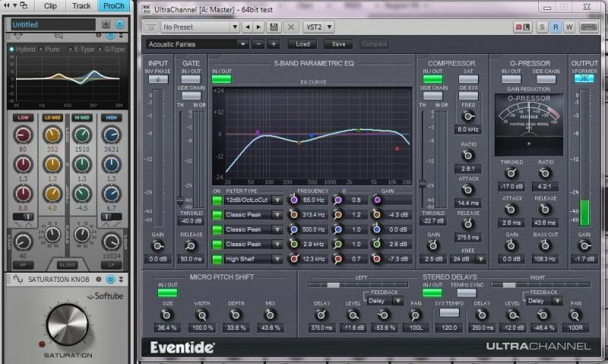Toggle the Gate IN/OUT switch
The height and width of the screenshot is (364, 608).
[192, 79]
